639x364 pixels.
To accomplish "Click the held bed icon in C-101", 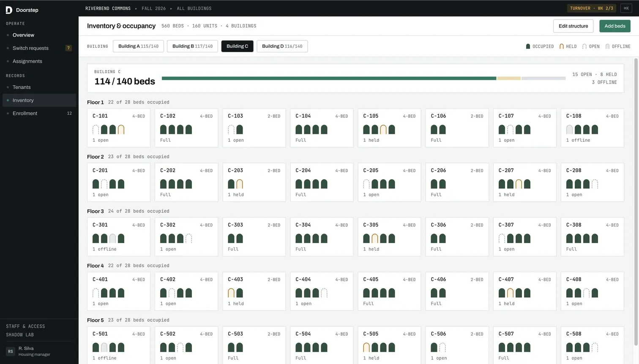I will click(x=121, y=130).
